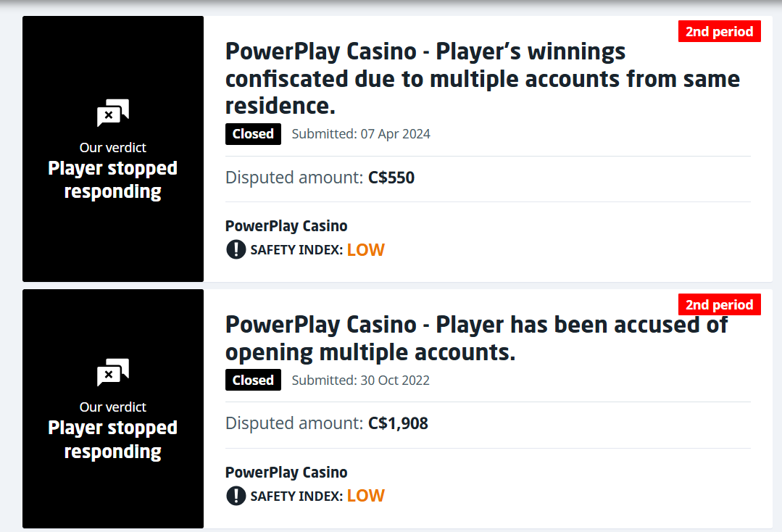Click PowerPlay Casino name under C$1,908 dispute
The width and height of the screenshot is (782, 532).
[x=286, y=473]
